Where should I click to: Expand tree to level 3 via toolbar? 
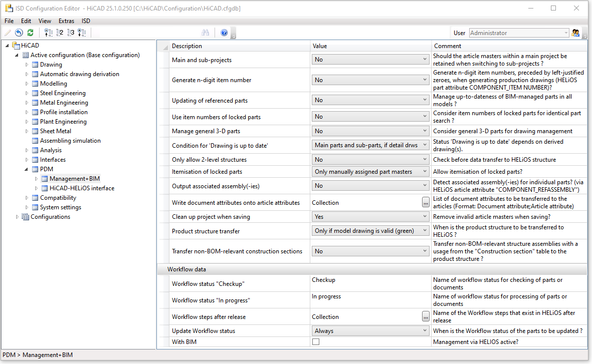pyautogui.click(x=71, y=33)
